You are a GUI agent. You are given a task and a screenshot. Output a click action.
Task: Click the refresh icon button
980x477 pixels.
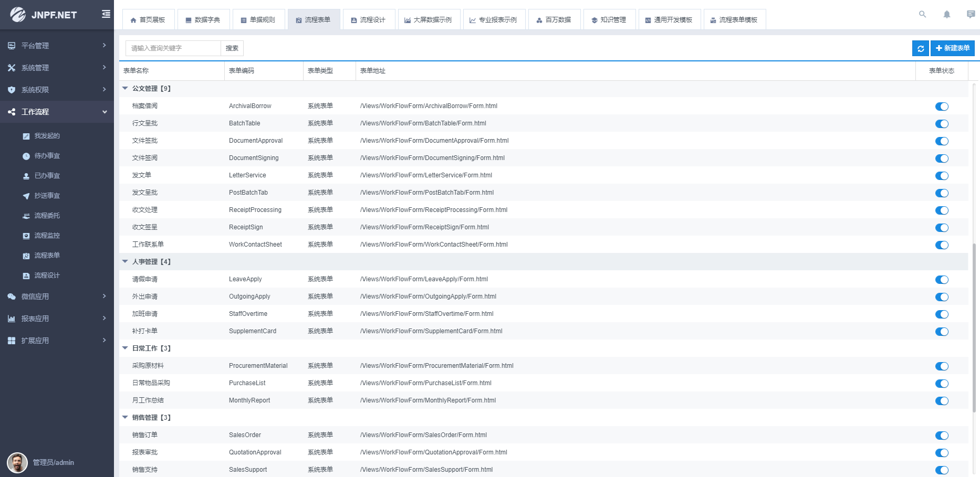coord(921,48)
